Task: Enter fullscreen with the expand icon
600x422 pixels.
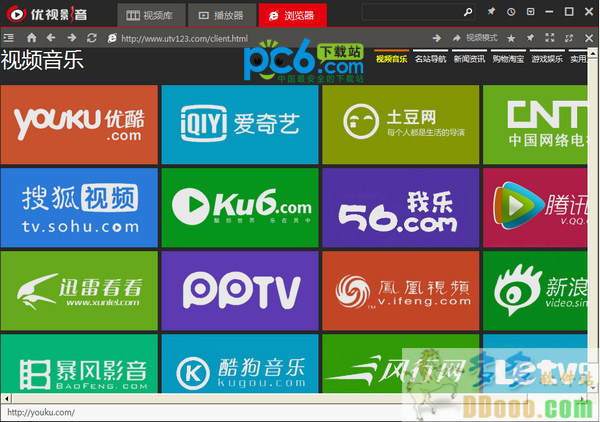Action: pyautogui.click(x=550, y=38)
